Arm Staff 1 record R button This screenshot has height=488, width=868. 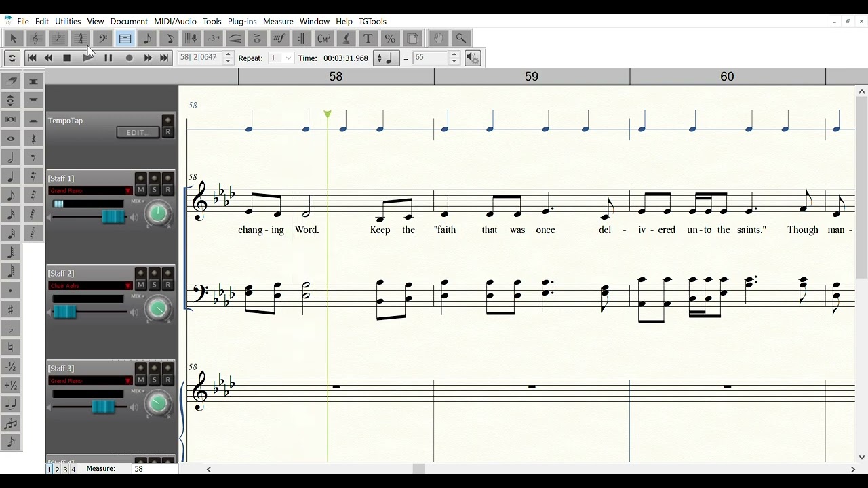(167, 190)
